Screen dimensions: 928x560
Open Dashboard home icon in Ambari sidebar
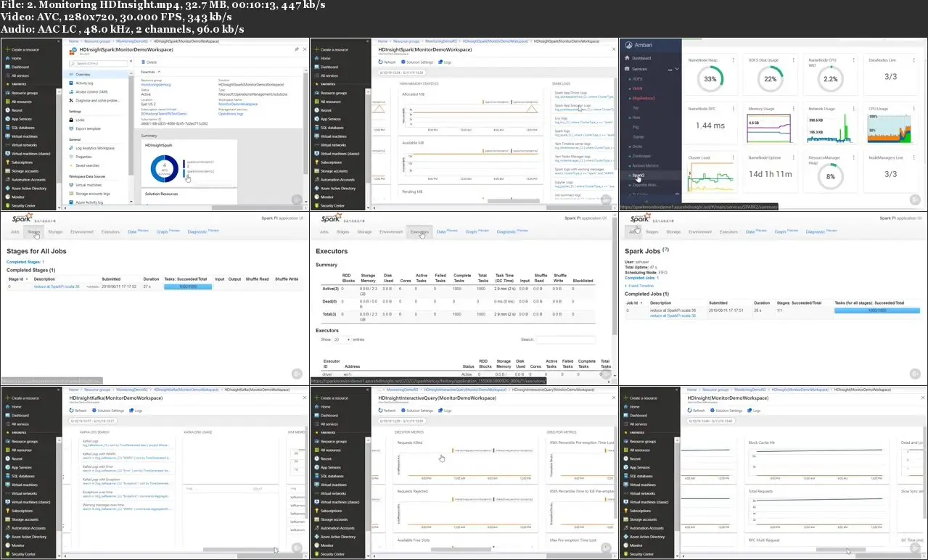point(627,58)
